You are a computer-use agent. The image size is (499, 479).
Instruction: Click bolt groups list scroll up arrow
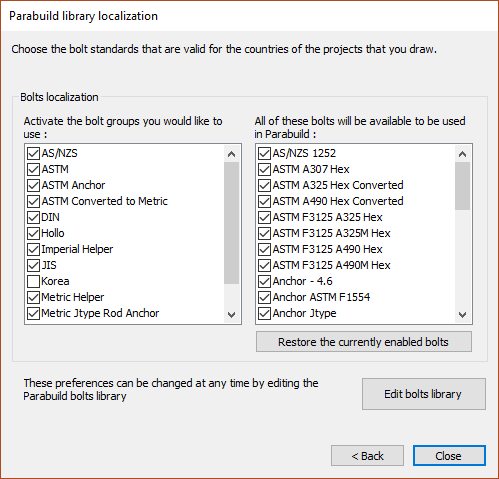pyautogui.click(x=231, y=154)
